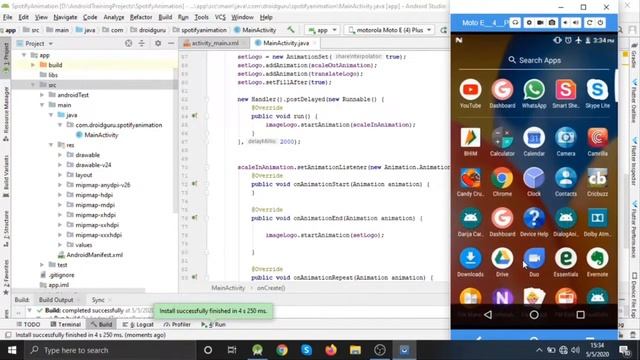Open the Logcat tool window

click(x=138, y=324)
